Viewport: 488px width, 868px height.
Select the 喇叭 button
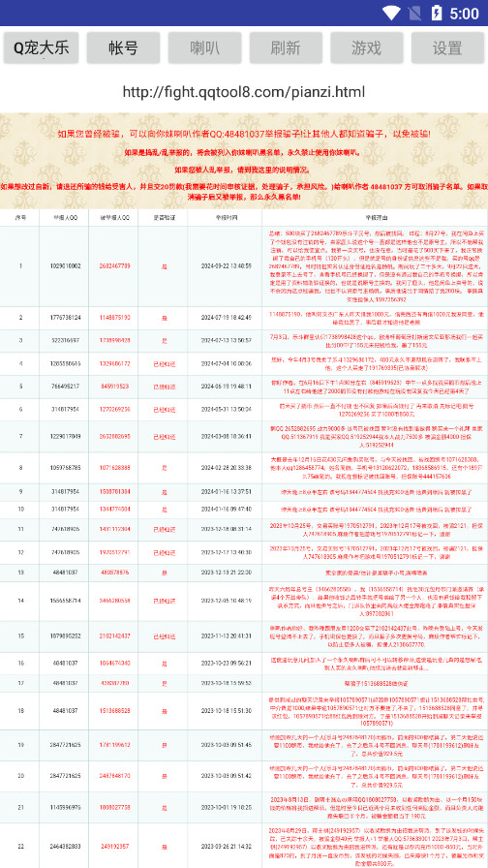(204, 48)
